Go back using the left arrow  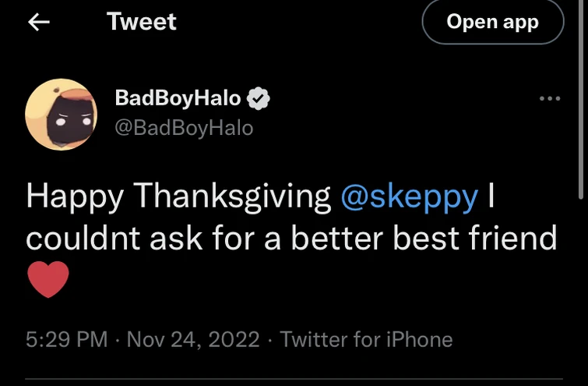point(39,22)
